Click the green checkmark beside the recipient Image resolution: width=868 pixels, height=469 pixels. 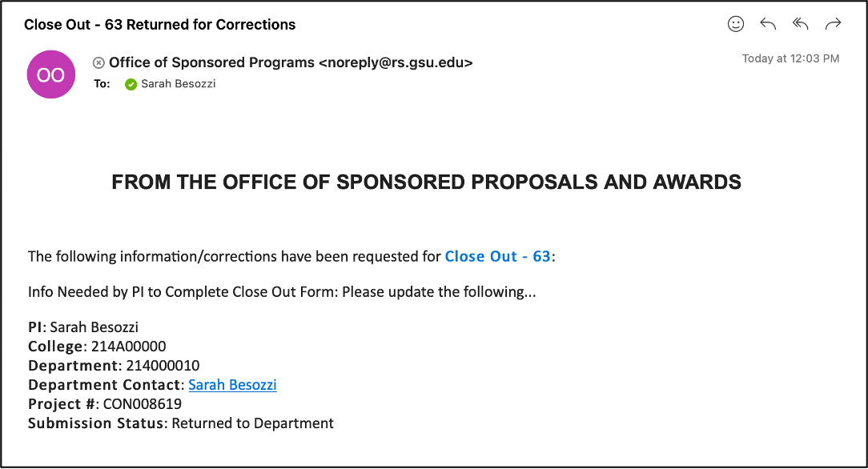(x=131, y=84)
